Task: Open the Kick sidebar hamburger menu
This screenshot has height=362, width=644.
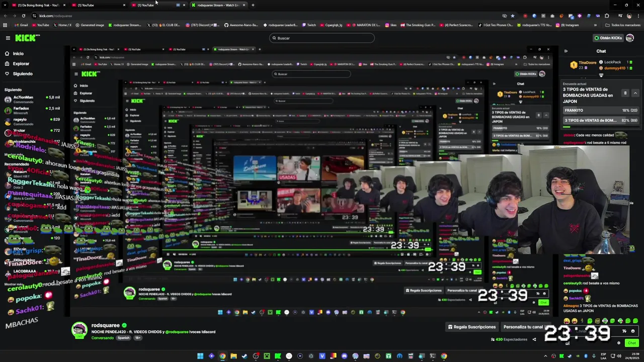Action: [x=8, y=38]
